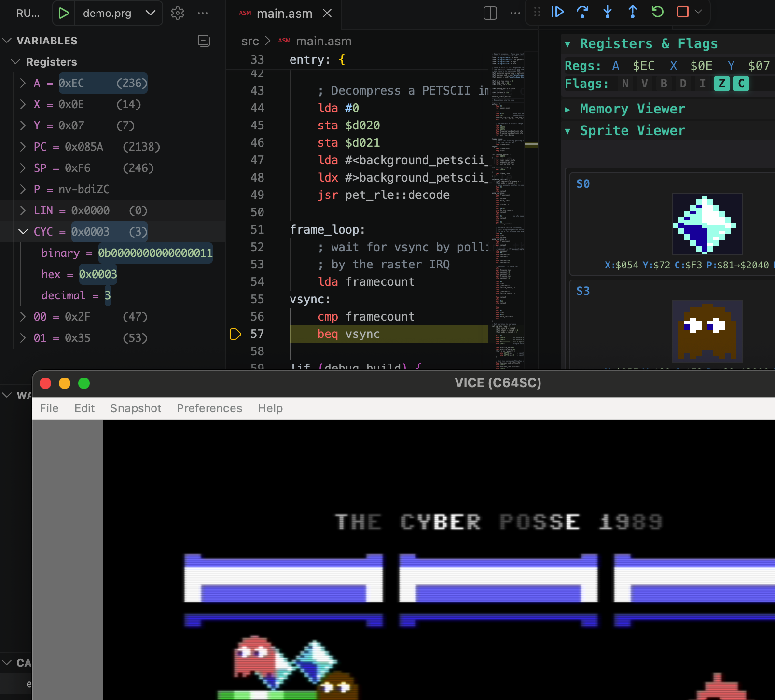Click the frame_loop: label in editor

(327, 230)
